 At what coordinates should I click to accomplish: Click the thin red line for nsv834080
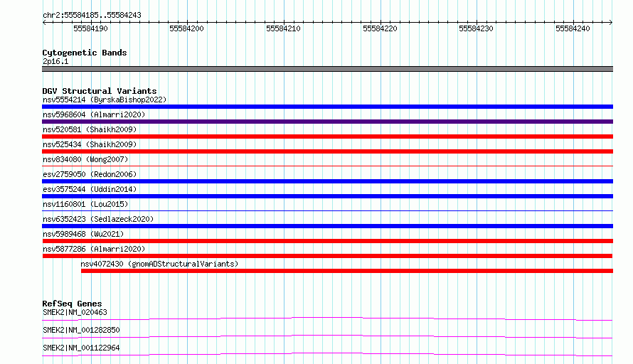tap(327, 166)
